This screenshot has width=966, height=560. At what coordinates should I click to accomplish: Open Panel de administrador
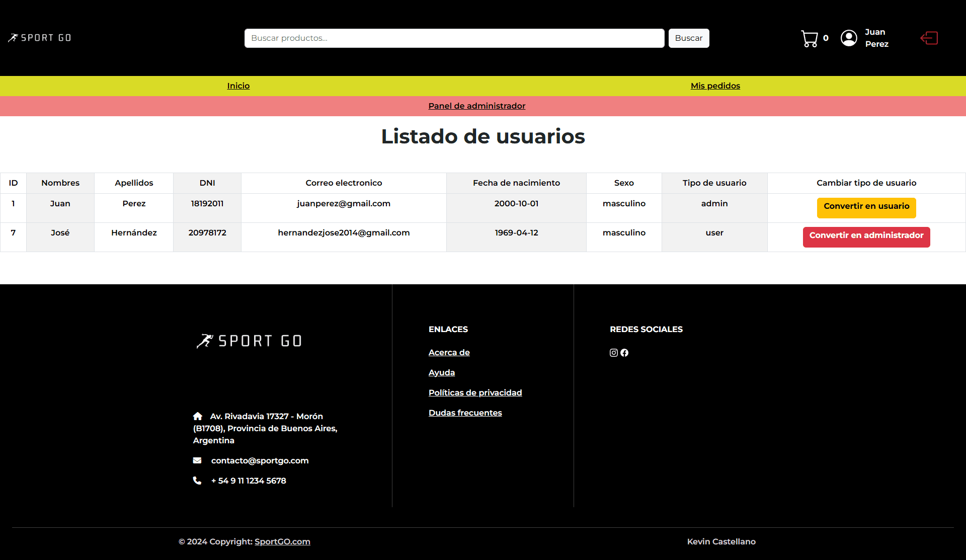coord(476,106)
